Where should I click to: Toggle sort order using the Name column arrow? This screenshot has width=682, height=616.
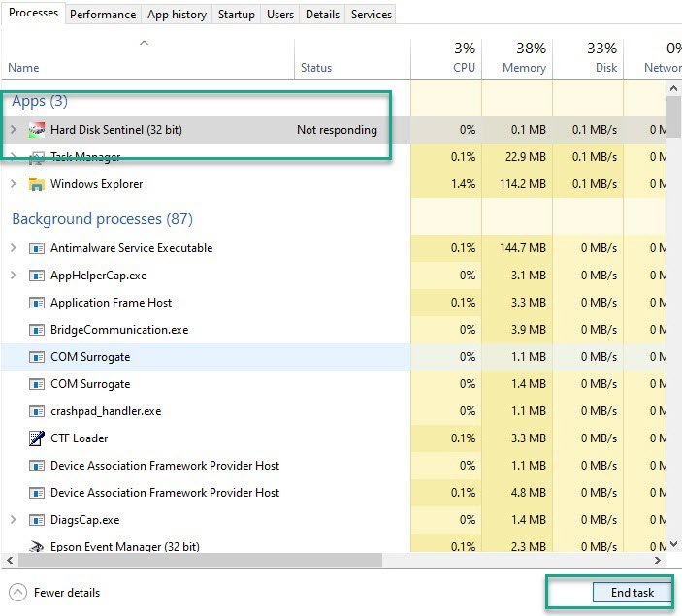point(144,43)
